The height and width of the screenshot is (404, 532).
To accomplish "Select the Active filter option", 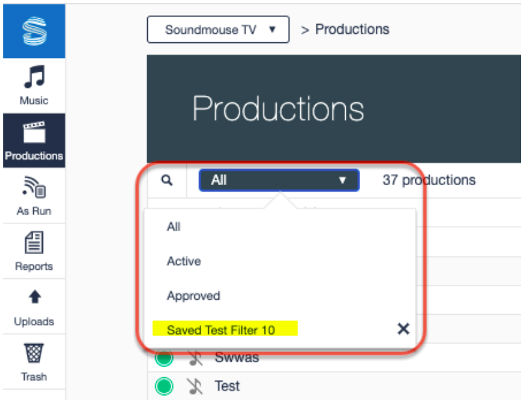I will point(184,261).
